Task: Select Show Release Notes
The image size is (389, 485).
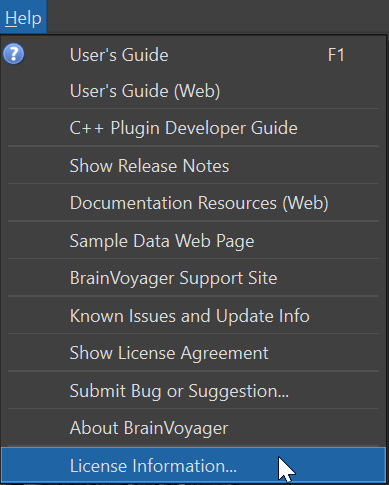Action: (193, 166)
